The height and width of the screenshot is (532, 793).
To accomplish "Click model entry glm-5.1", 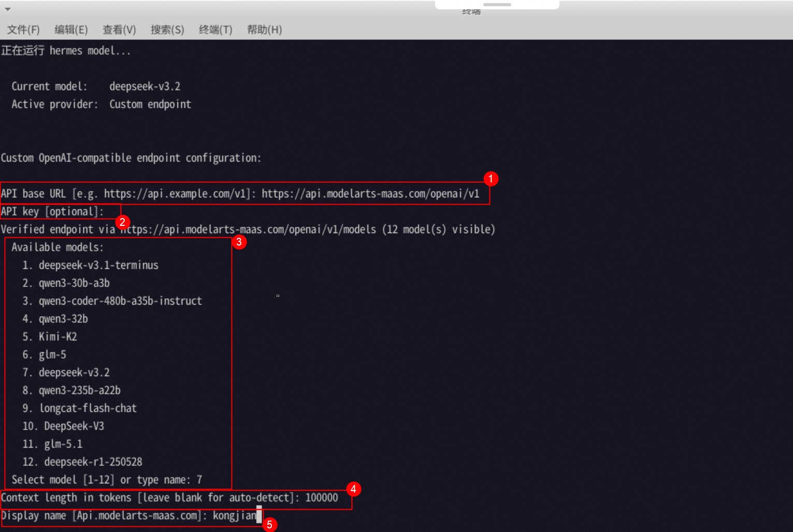I will 63,444.
